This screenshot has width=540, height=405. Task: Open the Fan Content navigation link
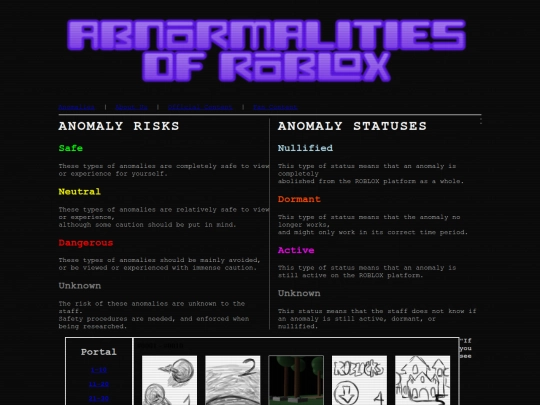tap(275, 107)
